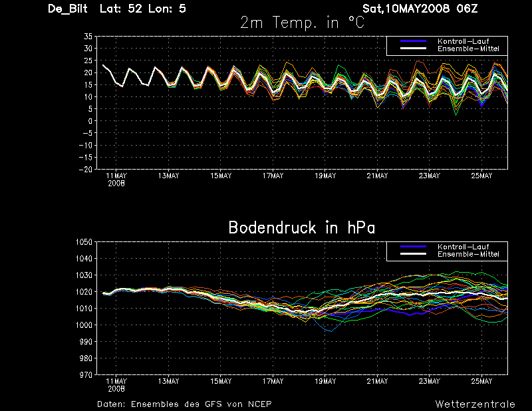Click the 25MAY tick on pressure axis
532x411 pixels.
(x=481, y=382)
